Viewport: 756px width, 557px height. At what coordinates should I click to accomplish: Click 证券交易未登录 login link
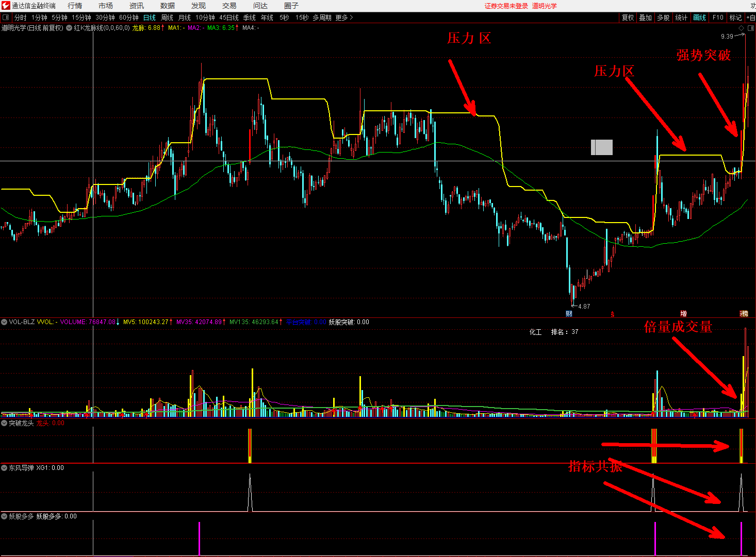(506, 6)
